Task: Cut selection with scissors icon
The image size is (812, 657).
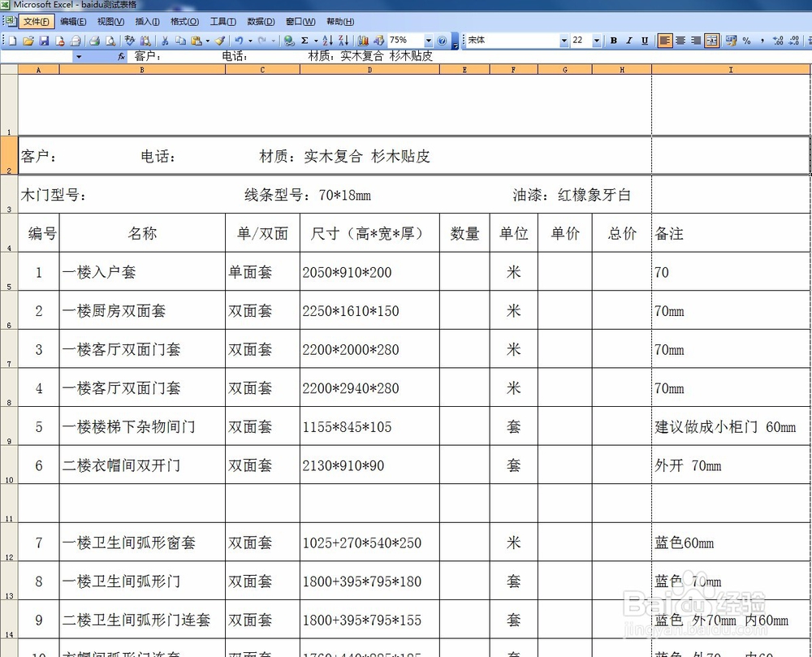Action: coord(165,41)
